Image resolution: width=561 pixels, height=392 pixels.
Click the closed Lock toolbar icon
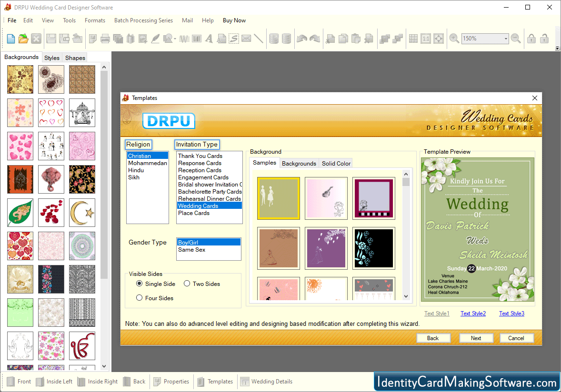click(531, 39)
